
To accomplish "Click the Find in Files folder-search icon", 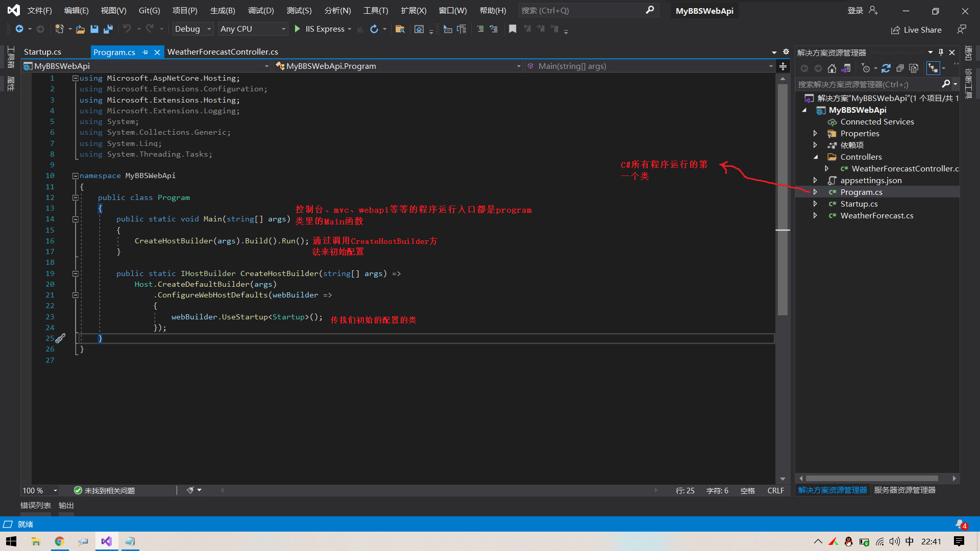I will pyautogui.click(x=400, y=29).
